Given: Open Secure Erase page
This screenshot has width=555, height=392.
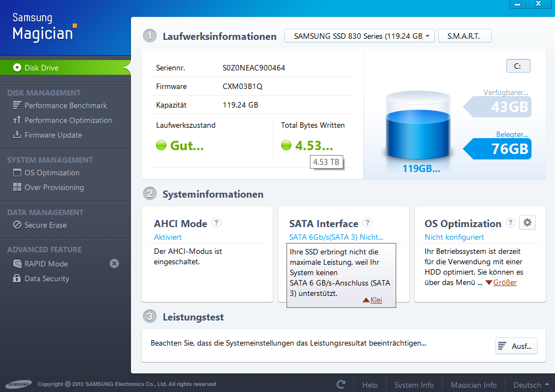Looking at the screenshot, I should (x=45, y=225).
